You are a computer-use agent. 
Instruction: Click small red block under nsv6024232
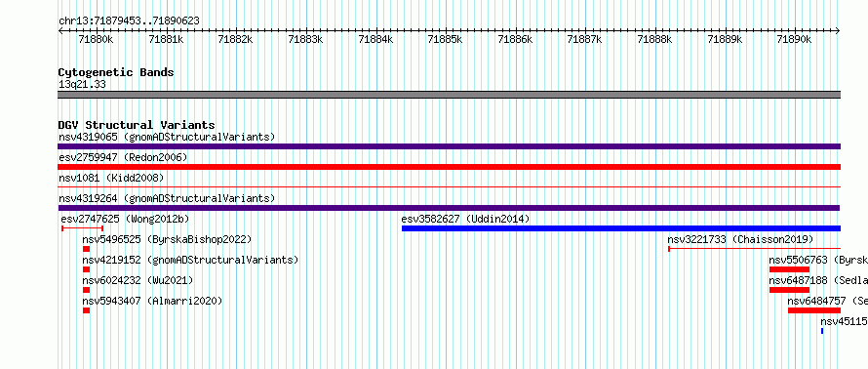(87, 290)
